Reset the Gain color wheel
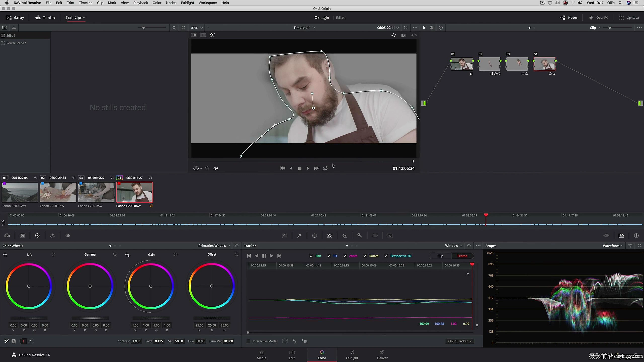 (x=176, y=254)
